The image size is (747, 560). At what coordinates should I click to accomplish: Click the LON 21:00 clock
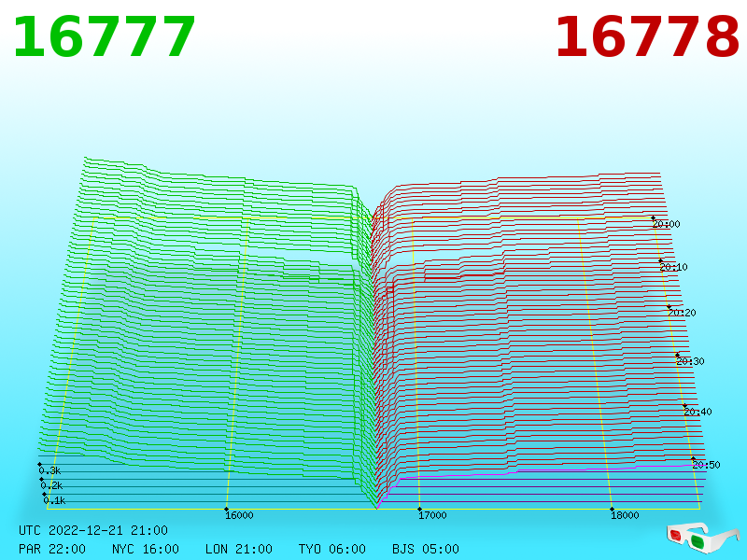239,549
